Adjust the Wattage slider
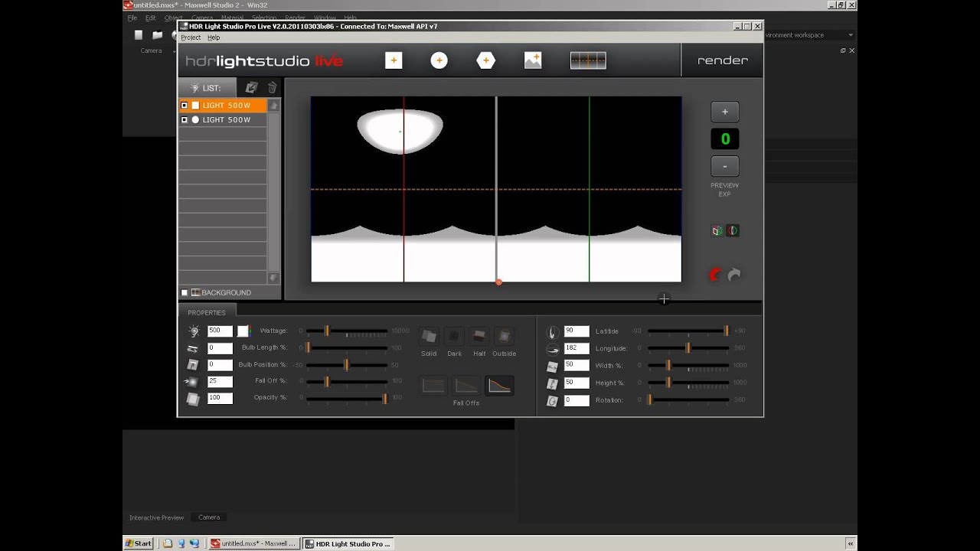 click(x=347, y=331)
